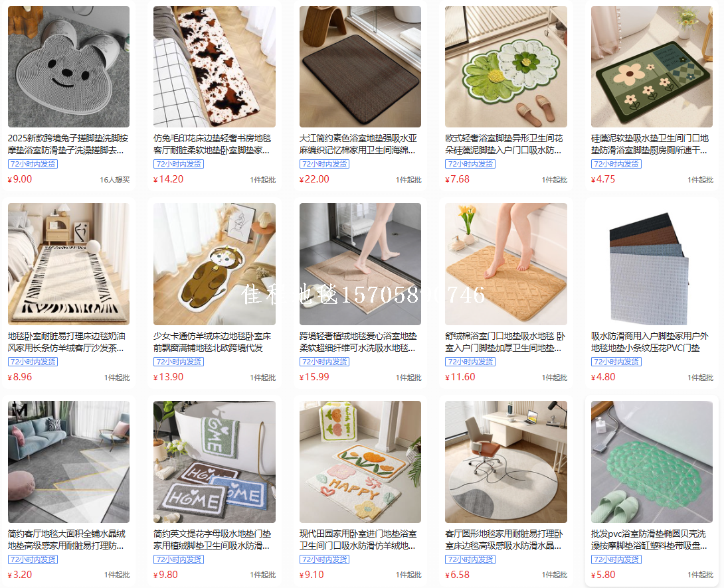This screenshot has width=724, height=588.
Task: Open the cow-print bedside rug thumbnail
Action: coord(215,66)
